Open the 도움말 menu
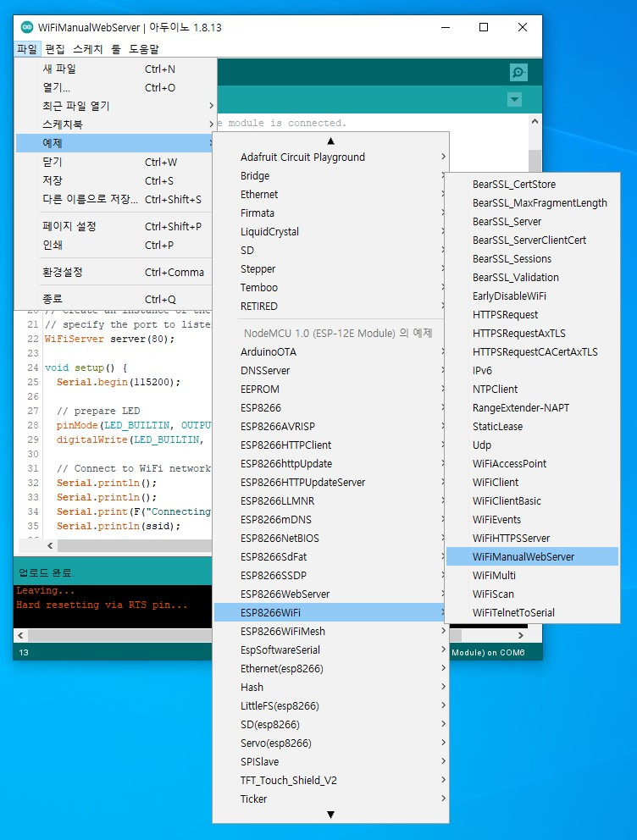Viewport: 637px width, 840px height. pyautogui.click(x=144, y=49)
